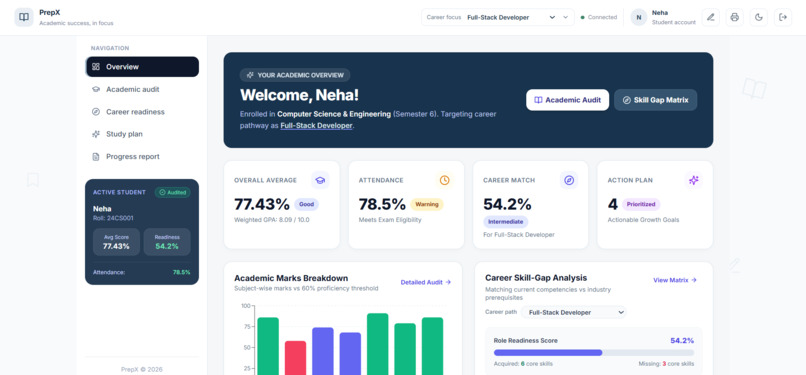Open Career focus Full-Stack Developer dropdown

click(512, 17)
